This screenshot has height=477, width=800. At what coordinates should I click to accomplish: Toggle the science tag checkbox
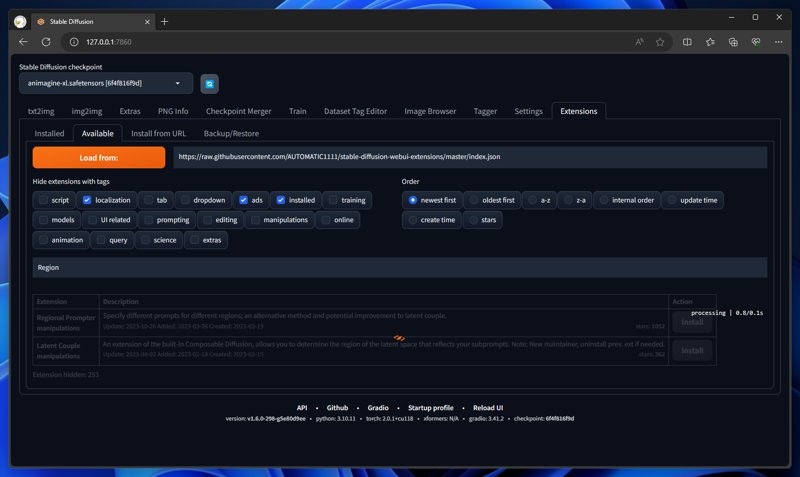145,240
